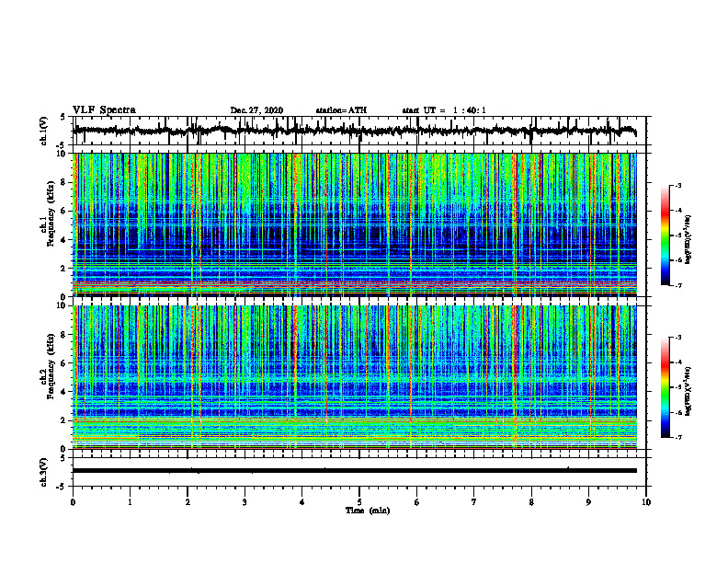
Task: Click the "Time (min)" axis label
Action: [368, 511]
